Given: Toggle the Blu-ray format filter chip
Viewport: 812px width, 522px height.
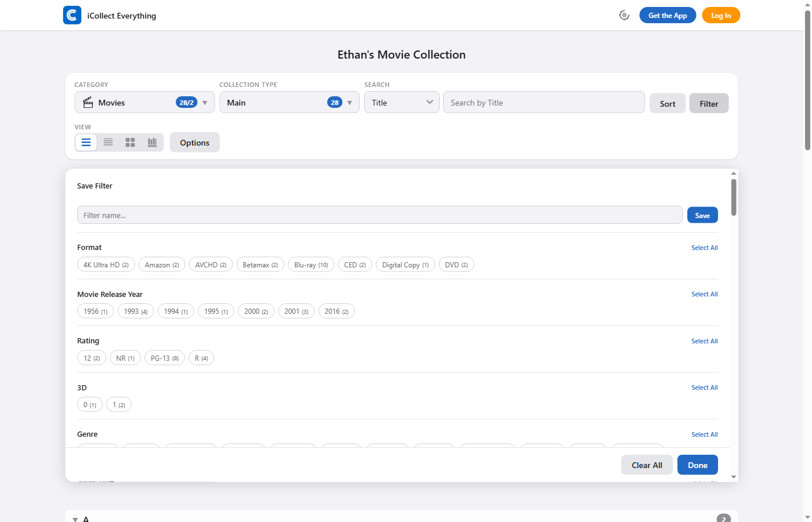Looking at the screenshot, I should pyautogui.click(x=310, y=265).
